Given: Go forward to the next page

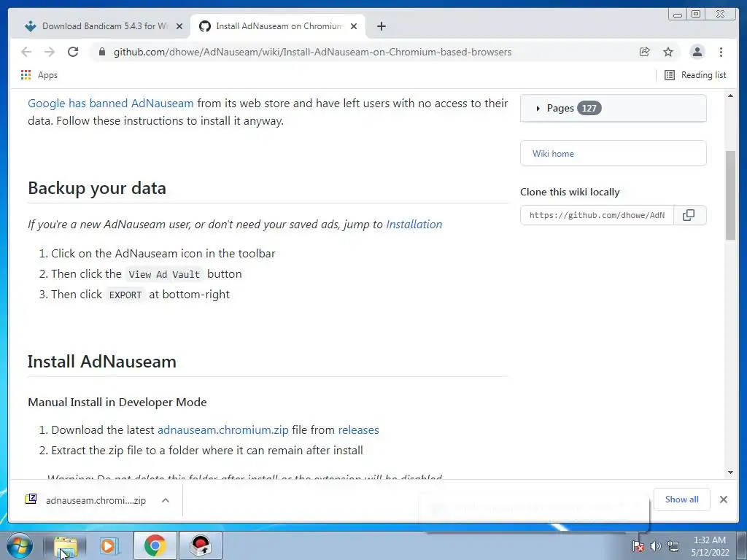Looking at the screenshot, I should click(50, 52).
